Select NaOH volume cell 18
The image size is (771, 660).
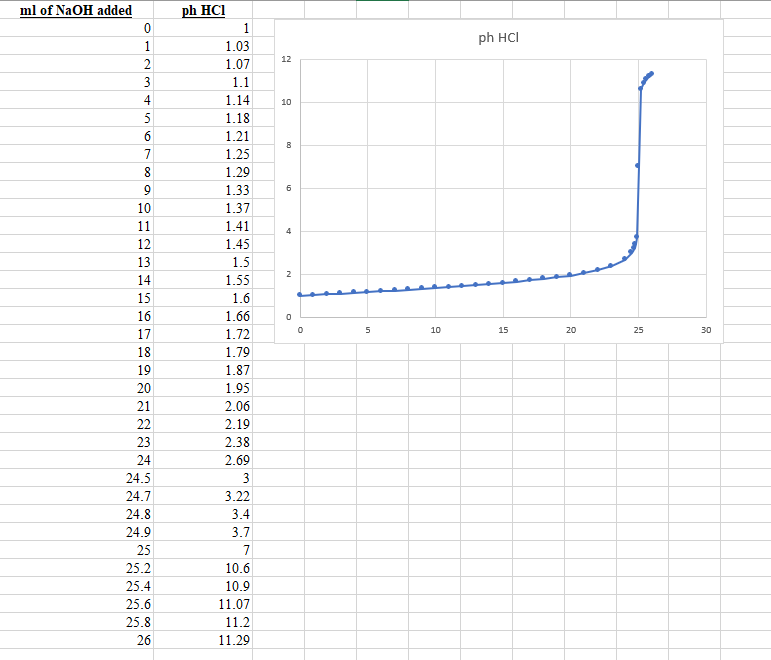[x=76, y=352]
